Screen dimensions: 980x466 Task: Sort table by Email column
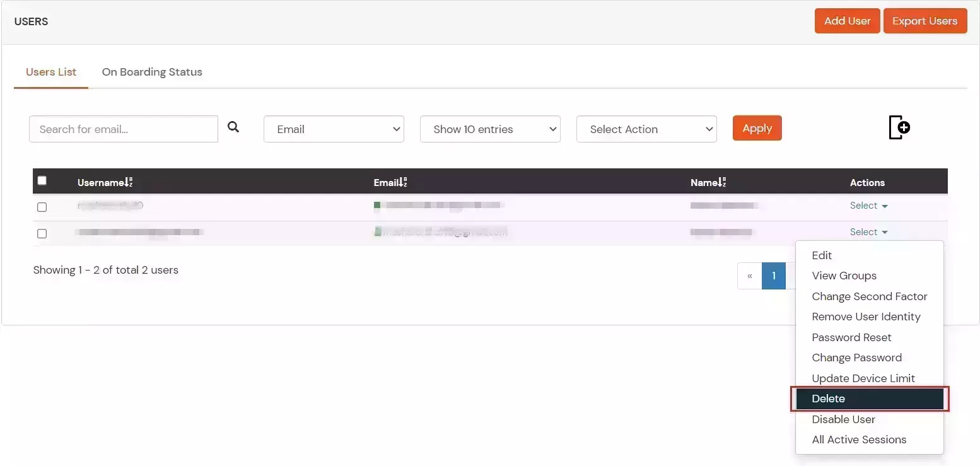[390, 182]
